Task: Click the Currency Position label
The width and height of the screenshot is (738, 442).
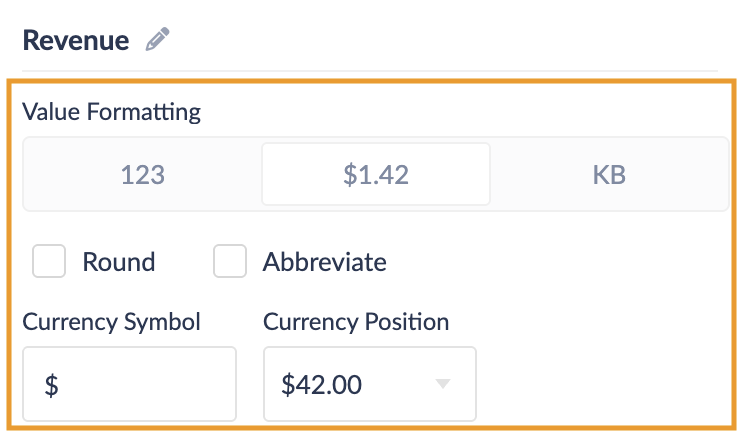Action: pos(356,322)
